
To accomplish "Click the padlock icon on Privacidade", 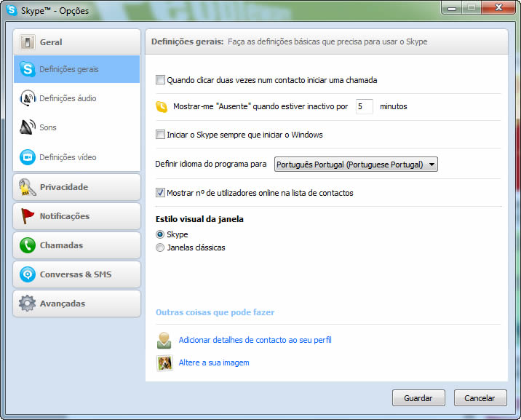I will click(27, 187).
